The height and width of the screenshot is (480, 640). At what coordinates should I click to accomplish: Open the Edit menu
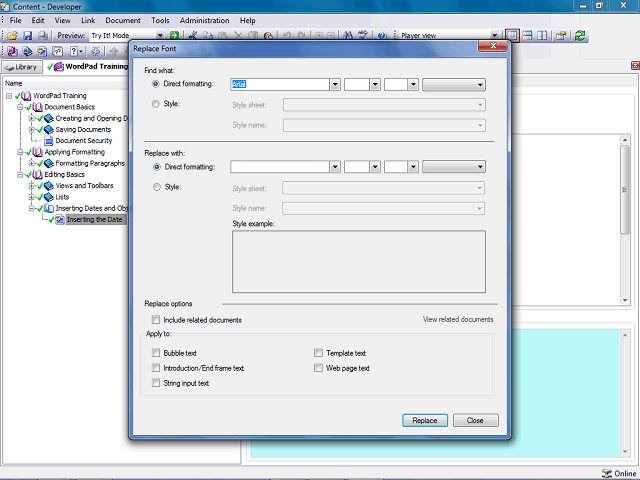tap(38, 20)
